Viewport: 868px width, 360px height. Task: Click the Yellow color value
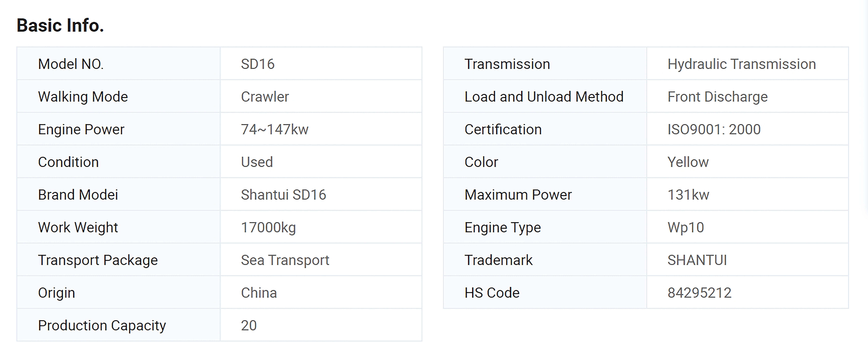click(x=688, y=162)
